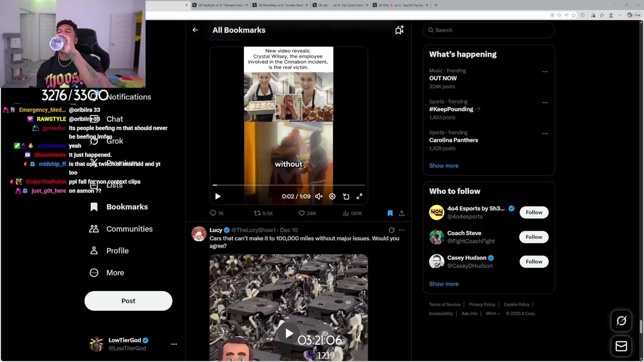Switch to Killa on X browser tab
The height and width of the screenshot is (362, 644).
tap(400, 5)
